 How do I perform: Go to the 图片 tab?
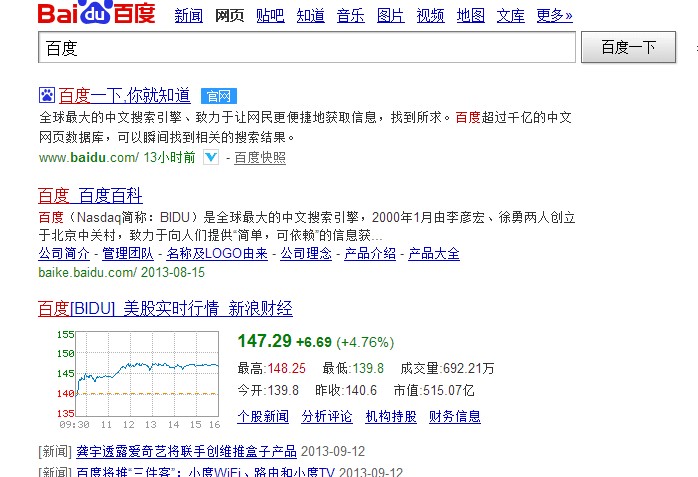[390, 16]
